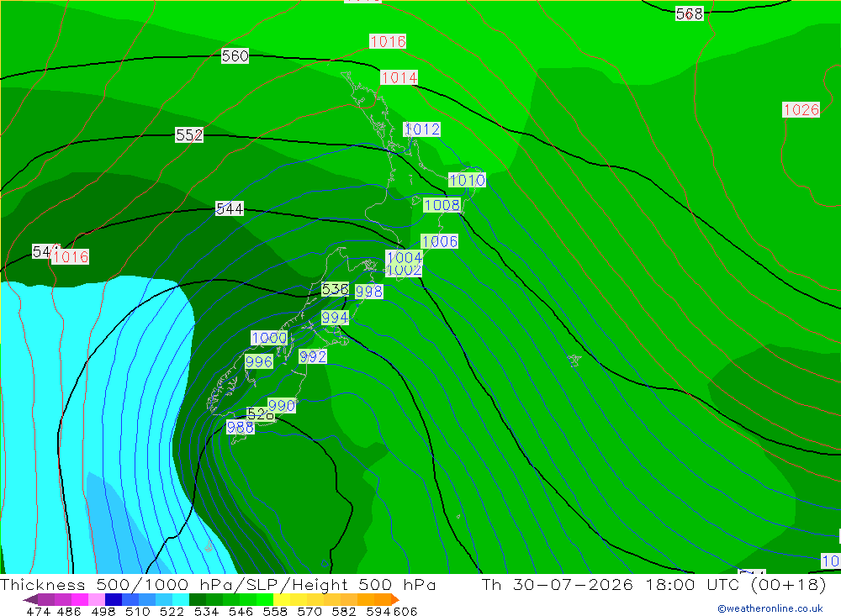
Task: Click the blue 1000 isobar label
Action: point(269,338)
